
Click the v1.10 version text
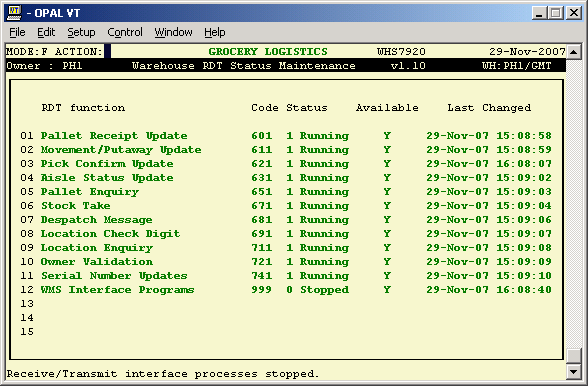click(408, 66)
